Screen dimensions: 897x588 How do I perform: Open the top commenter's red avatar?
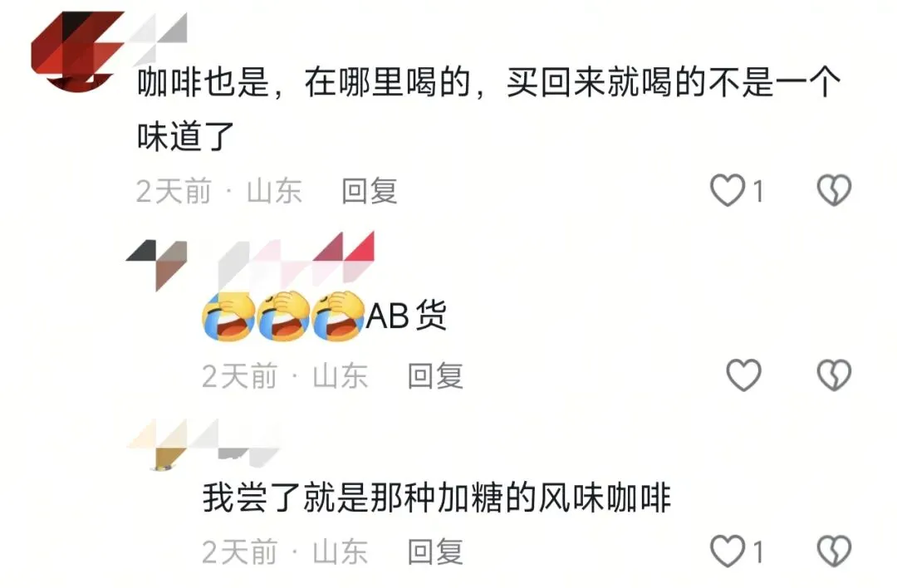pyautogui.click(x=77, y=51)
